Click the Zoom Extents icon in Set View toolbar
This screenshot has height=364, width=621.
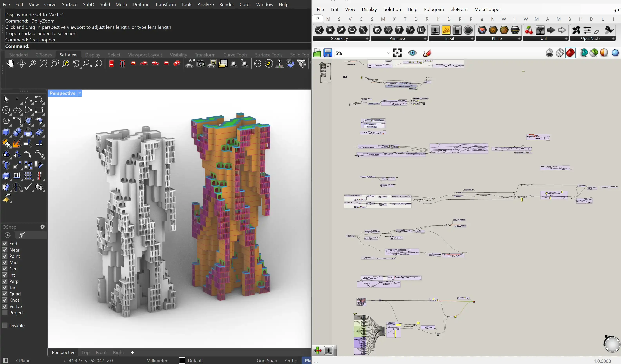tap(43, 64)
